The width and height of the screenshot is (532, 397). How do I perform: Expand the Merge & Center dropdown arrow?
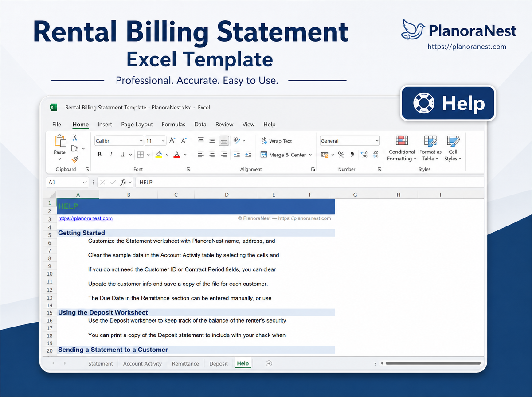310,155
